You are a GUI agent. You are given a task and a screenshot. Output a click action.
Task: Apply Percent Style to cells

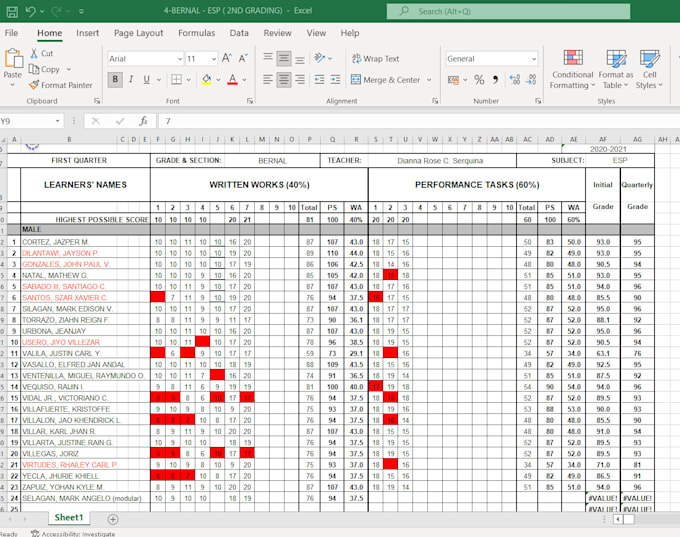[479, 80]
